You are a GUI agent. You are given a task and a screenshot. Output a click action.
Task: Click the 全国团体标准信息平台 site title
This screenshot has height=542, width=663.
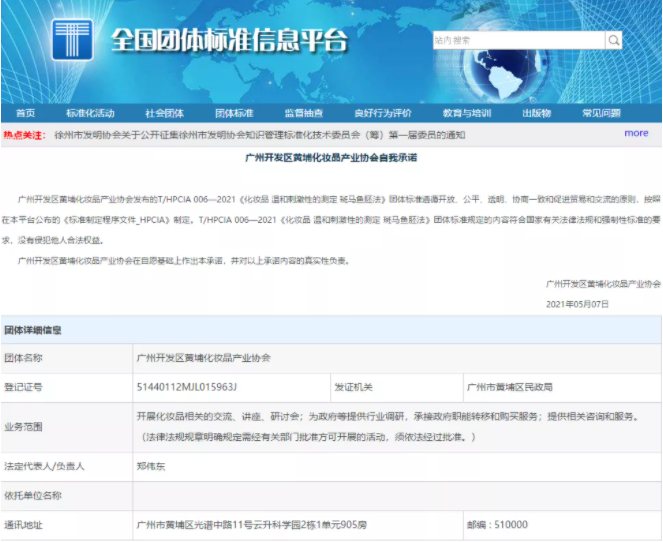[x=229, y=41]
